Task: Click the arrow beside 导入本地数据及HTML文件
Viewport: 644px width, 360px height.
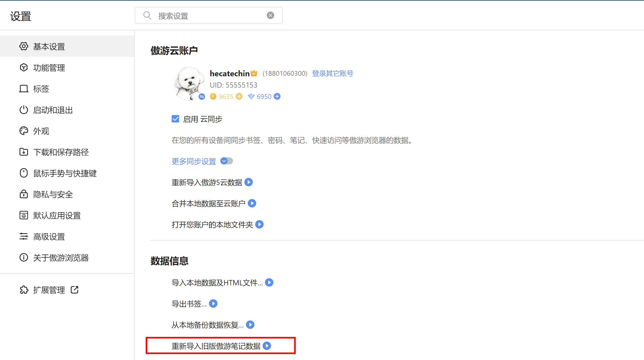Action: (269, 283)
